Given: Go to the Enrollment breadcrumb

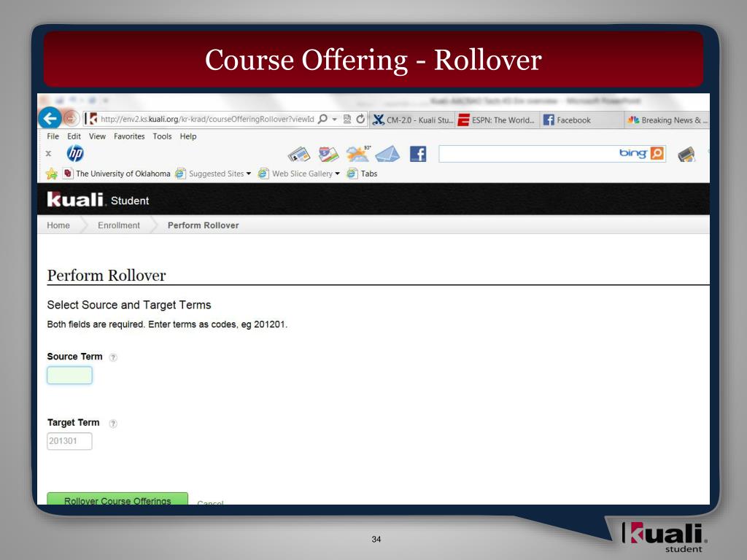Looking at the screenshot, I should [119, 225].
